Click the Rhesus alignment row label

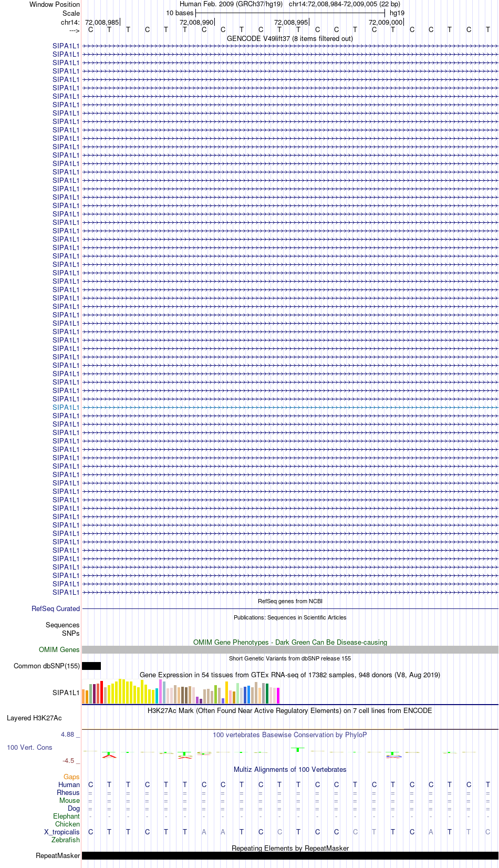[x=68, y=792]
